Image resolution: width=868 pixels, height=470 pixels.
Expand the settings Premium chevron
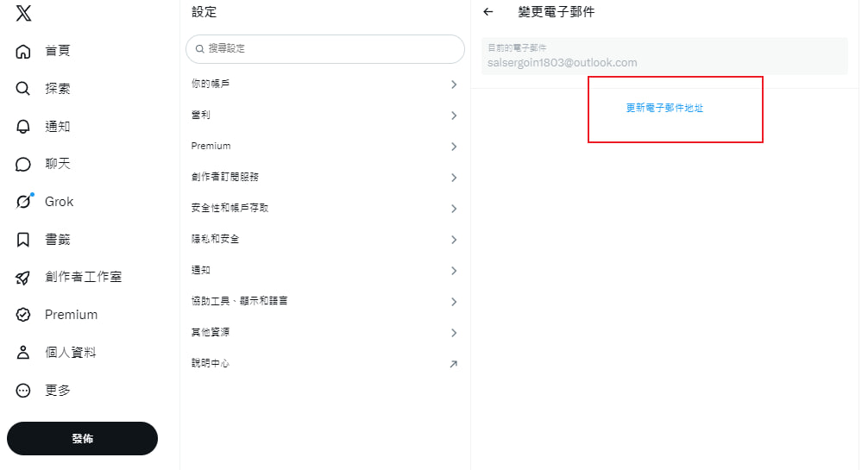point(454,147)
